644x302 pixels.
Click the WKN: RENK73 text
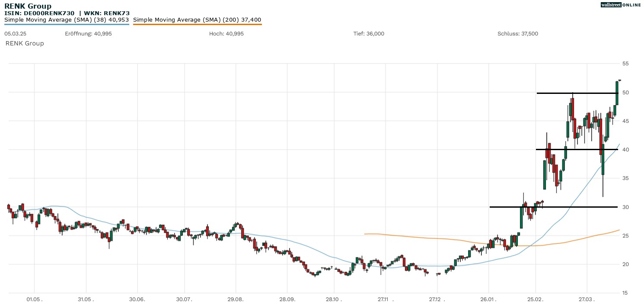coord(107,13)
